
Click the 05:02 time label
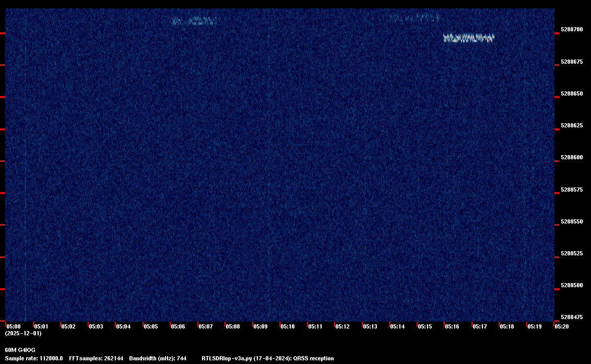(x=68, y=326)
